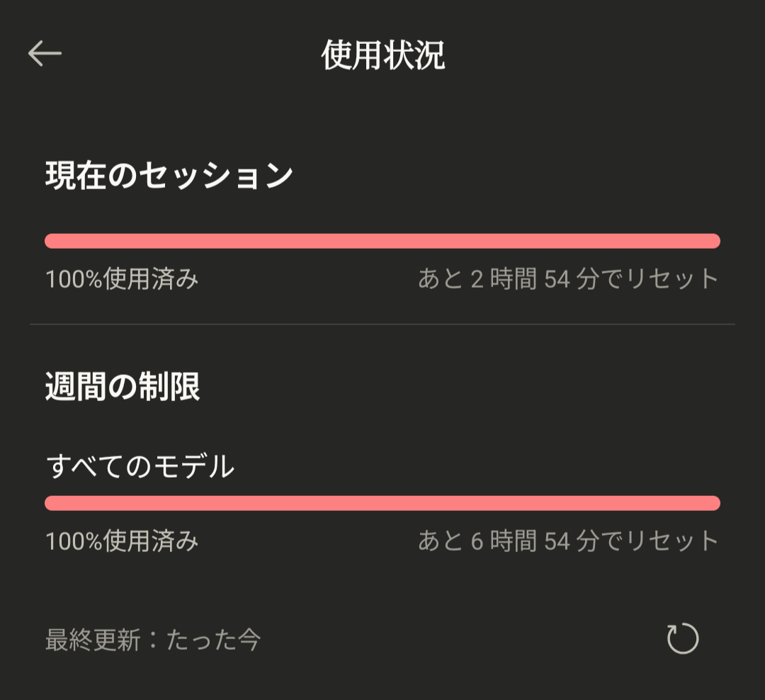Tap 100%使用済み under the current session bar
Viewport: 765px width, 700px height.
coord(122,279)
